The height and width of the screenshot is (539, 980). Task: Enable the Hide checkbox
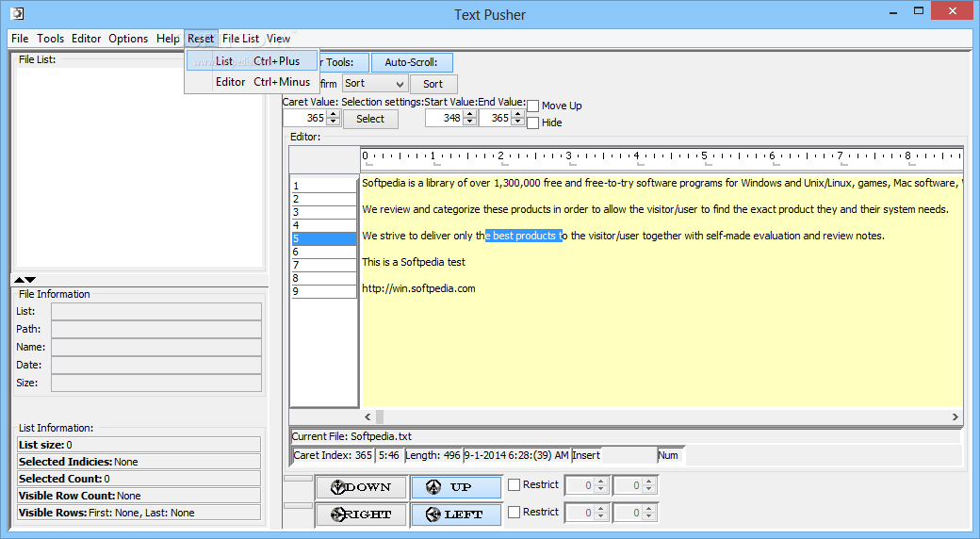tap(533, 122)
